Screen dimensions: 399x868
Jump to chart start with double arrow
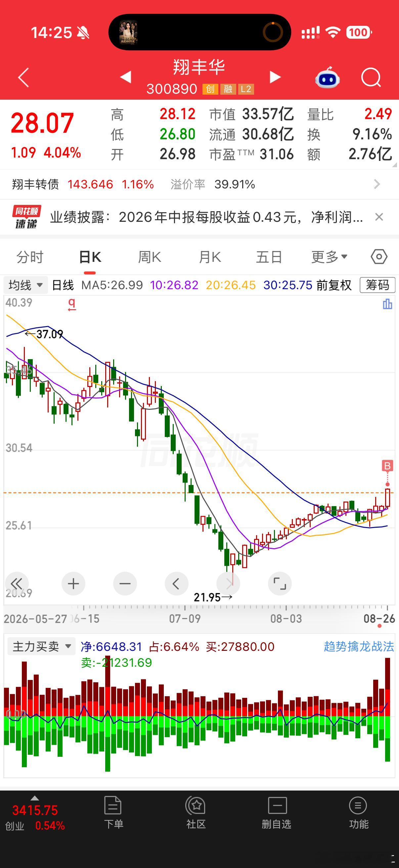point(17,583)
